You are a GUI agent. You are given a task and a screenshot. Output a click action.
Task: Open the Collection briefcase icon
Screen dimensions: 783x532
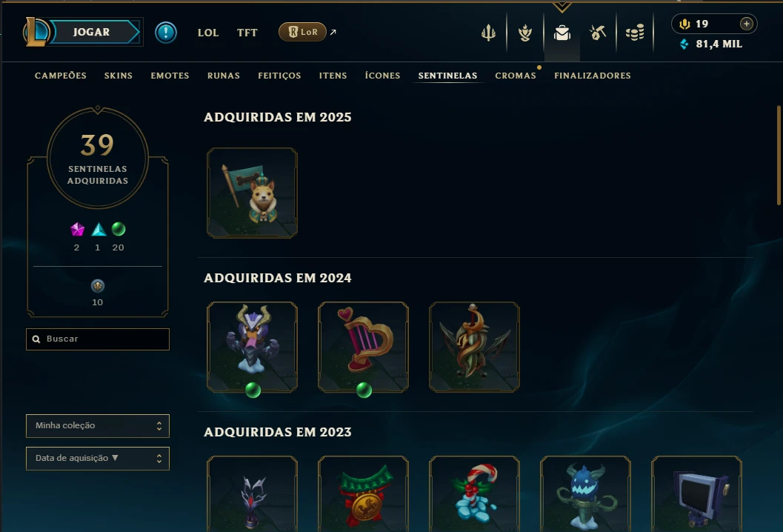pyautogui.click(x=562, y=33)
